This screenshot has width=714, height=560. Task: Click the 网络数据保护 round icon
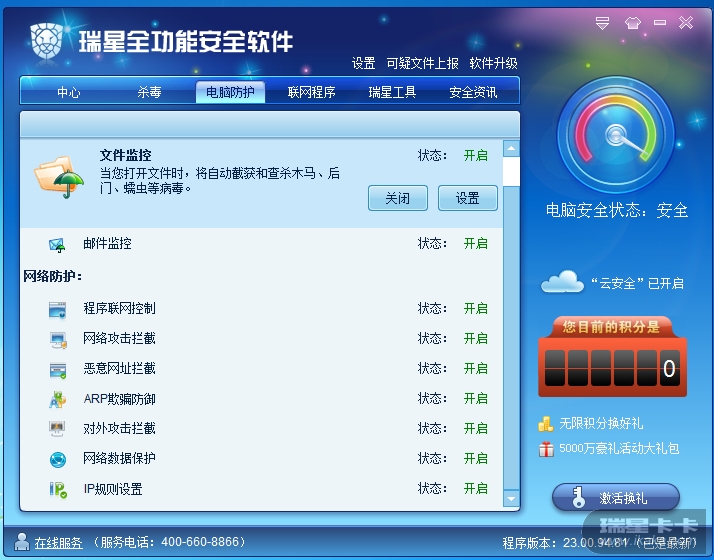pos(58,459)
